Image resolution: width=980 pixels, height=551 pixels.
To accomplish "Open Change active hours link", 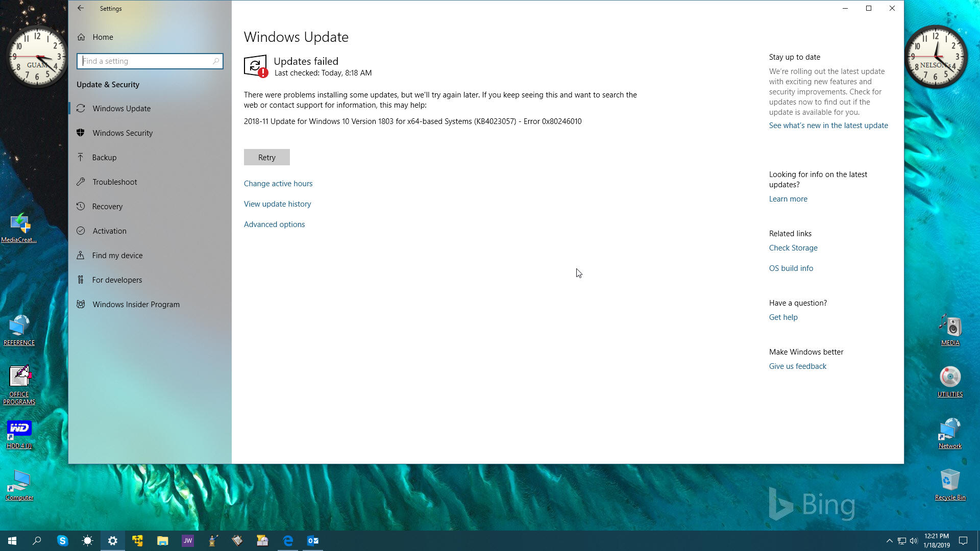I will click(x=278, y=184).
